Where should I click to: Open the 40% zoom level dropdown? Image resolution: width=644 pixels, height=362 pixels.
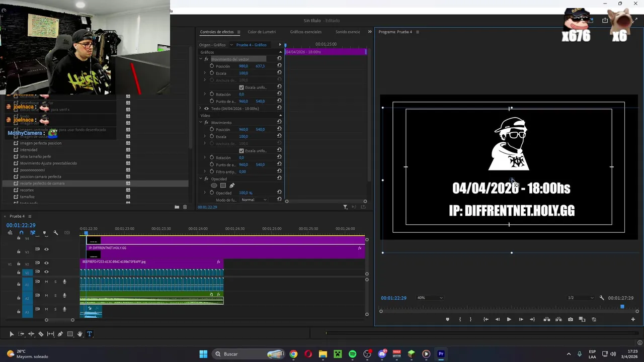(x=430, y=298)
